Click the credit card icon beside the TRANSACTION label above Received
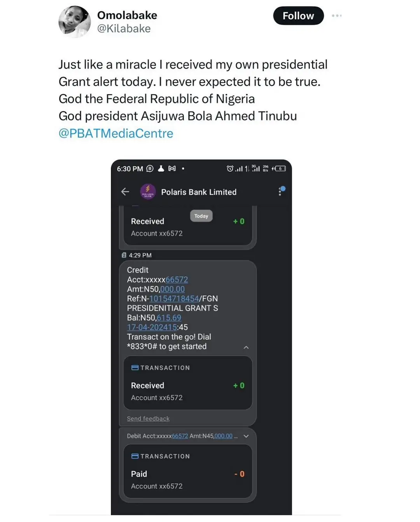420x522 pixels. point(135,368)
